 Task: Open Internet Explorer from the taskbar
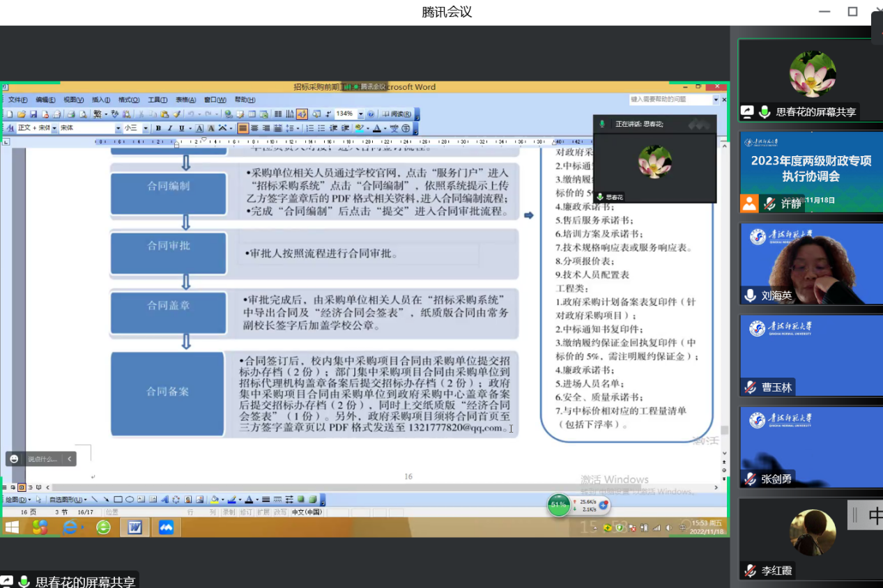point(70,527)
